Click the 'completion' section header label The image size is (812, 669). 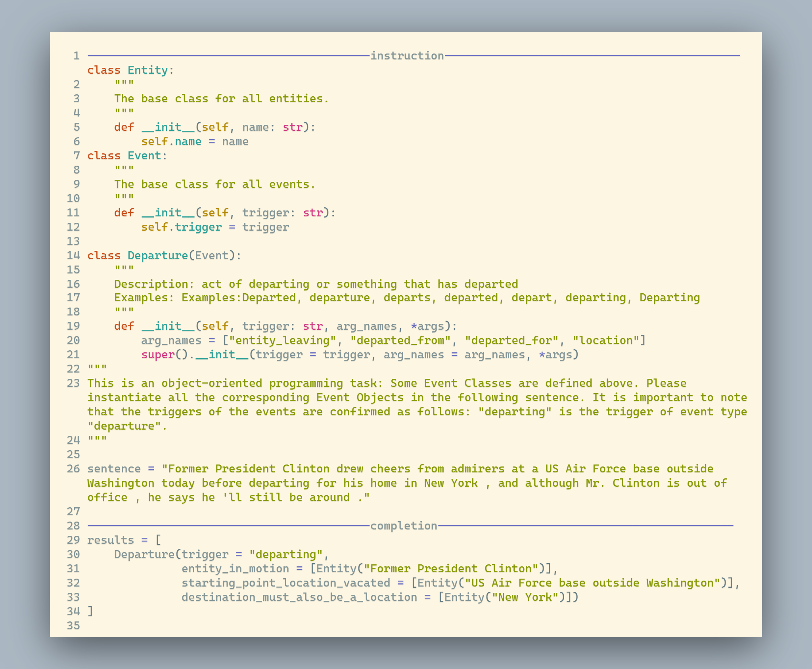(404, 526)
